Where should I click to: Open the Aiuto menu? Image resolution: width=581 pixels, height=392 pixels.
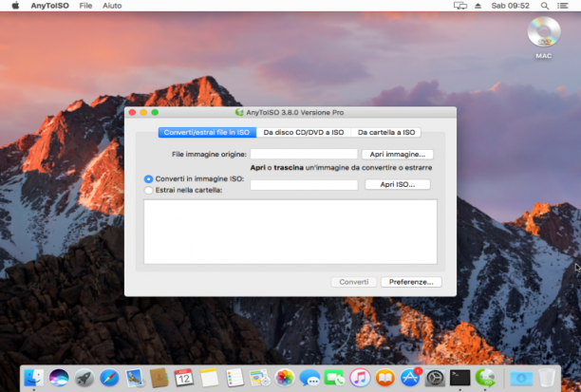[112, 6]
